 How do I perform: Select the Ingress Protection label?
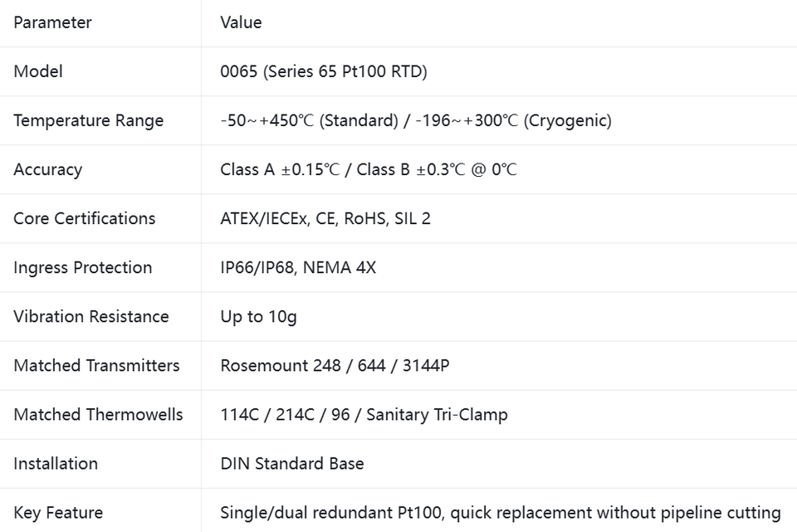click(x=83, y=267)
